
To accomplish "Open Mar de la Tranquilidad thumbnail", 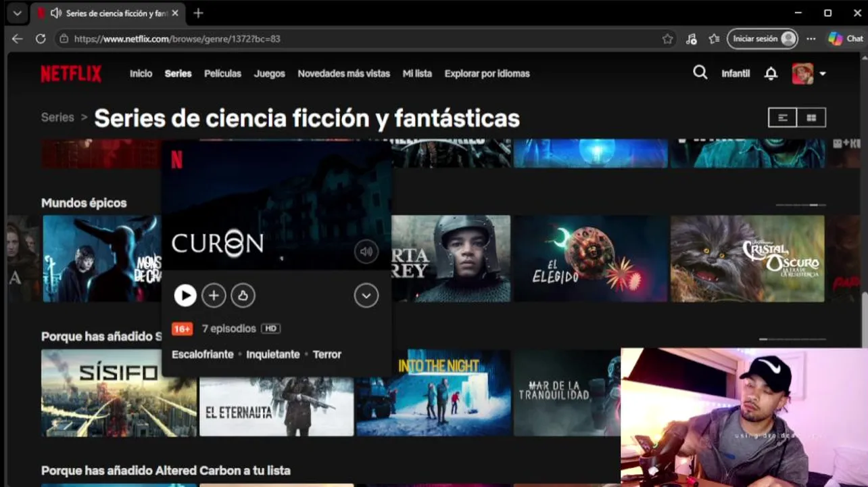I will point(566,392).
